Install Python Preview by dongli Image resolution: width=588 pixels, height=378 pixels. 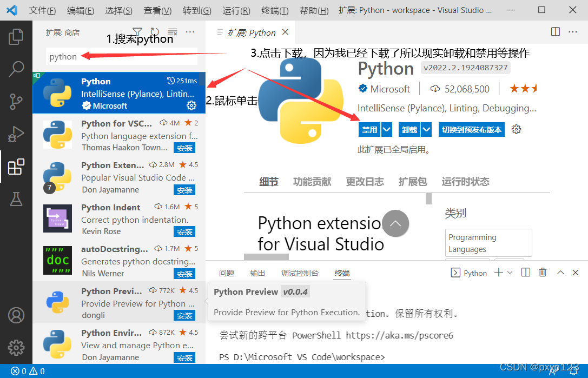point(184,316)
